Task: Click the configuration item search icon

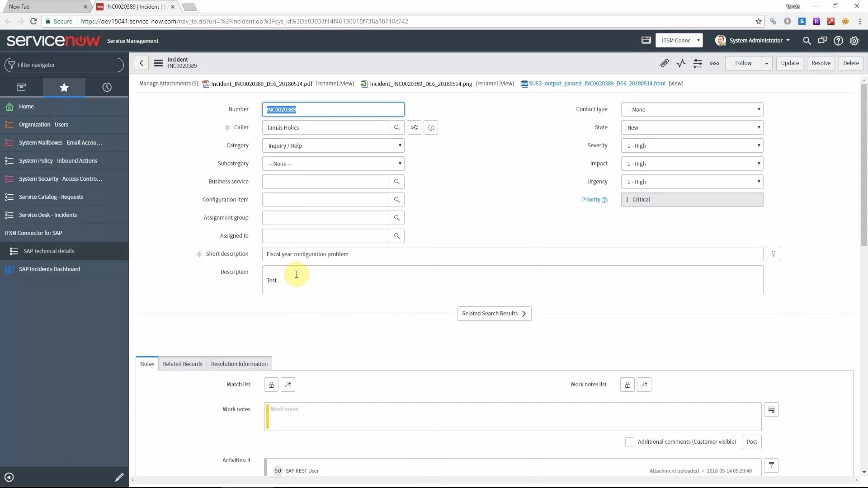Action: coord(397,199)
